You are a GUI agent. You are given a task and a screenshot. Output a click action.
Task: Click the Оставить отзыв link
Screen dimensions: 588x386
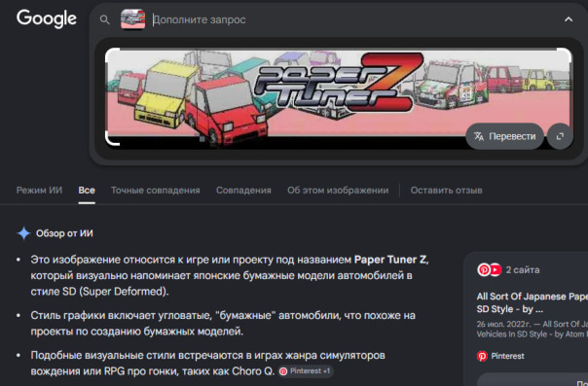coord(446,191)
